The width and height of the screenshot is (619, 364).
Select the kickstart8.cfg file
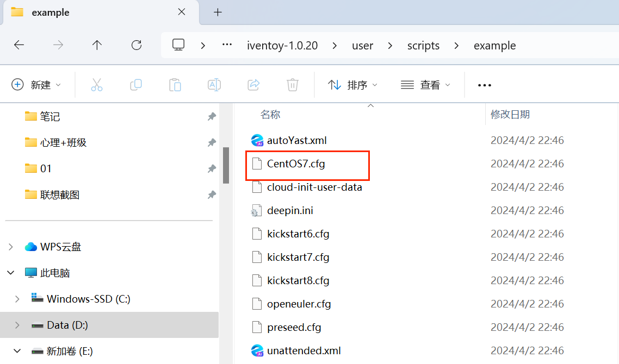click(298, 280)
